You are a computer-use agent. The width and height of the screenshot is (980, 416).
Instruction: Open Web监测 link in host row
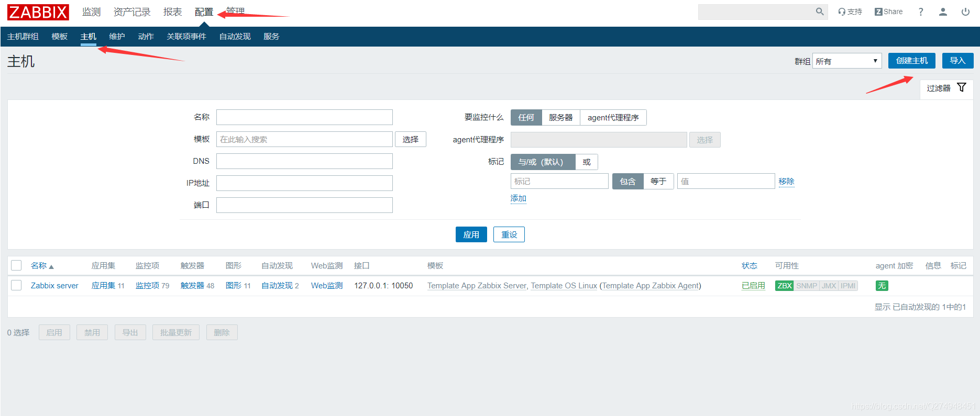point(327,286)
